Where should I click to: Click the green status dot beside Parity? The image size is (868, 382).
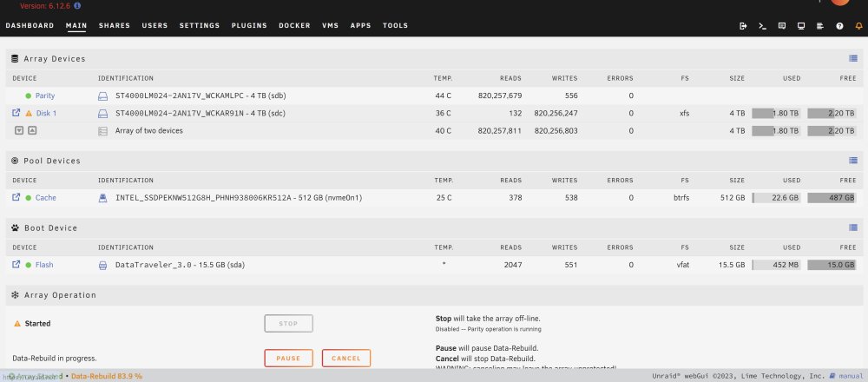point(29,95)
